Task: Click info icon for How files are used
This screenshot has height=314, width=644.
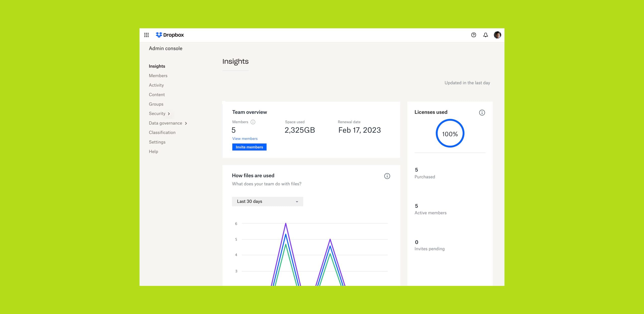Action: click(387, 176)
